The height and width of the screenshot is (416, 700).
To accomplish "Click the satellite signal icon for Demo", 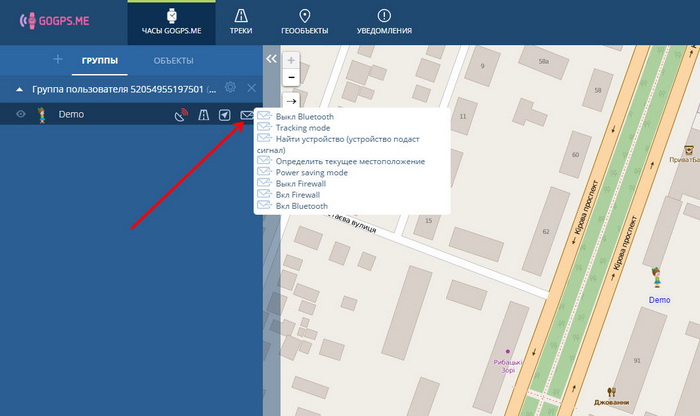I will click(x=181, y=115).
